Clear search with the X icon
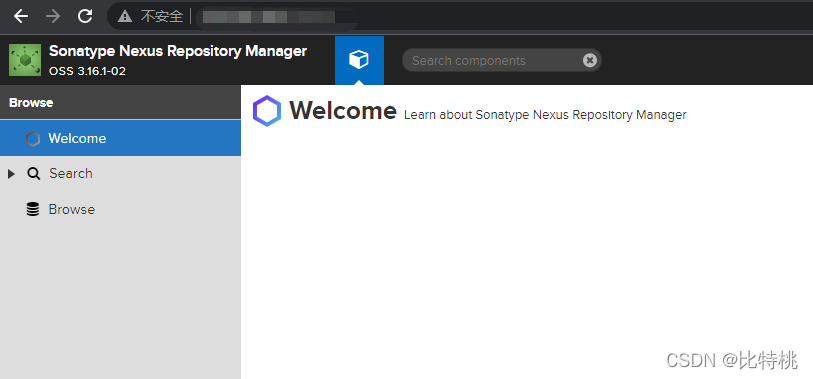This screenshot has height=379, width=813. (590, 61)
